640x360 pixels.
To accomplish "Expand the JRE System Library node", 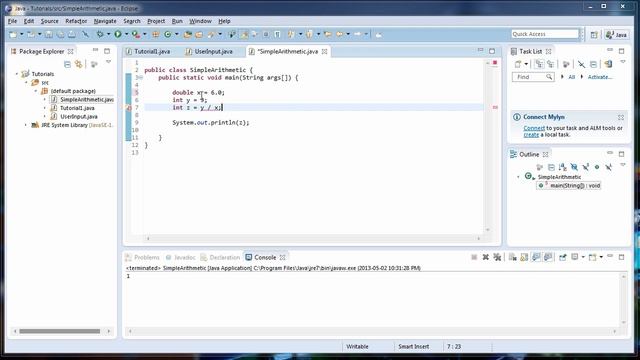I will pos(26,125).
